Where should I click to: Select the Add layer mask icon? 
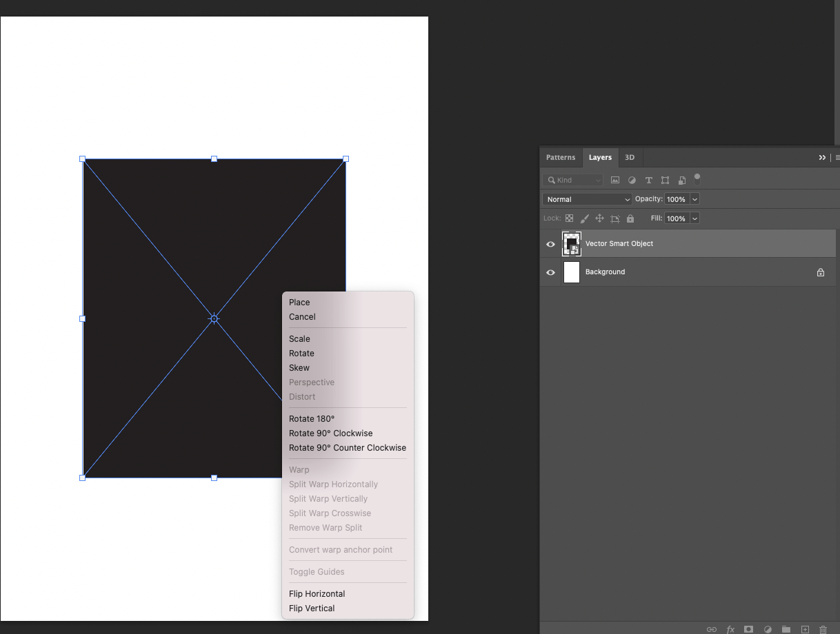pos(748,629)
